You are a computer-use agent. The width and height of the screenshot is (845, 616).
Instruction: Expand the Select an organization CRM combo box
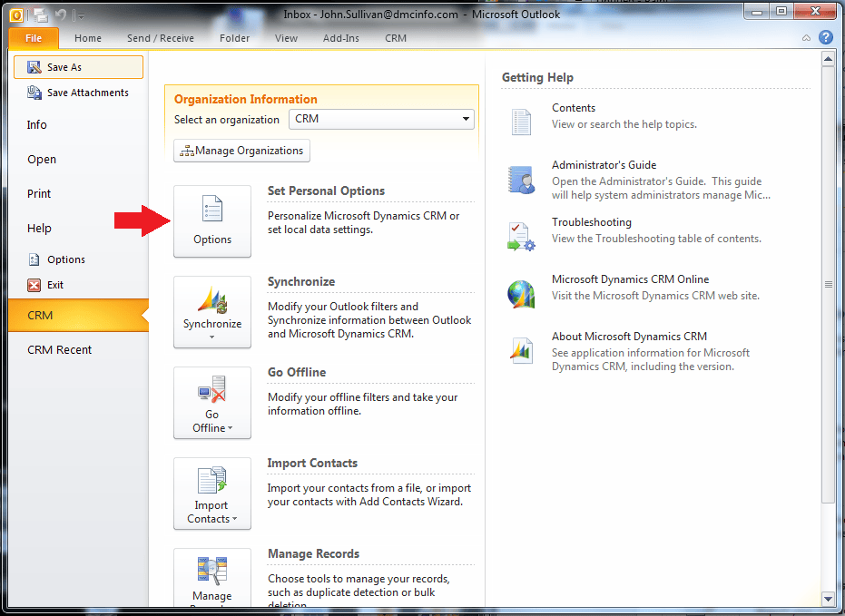point(381,119)
